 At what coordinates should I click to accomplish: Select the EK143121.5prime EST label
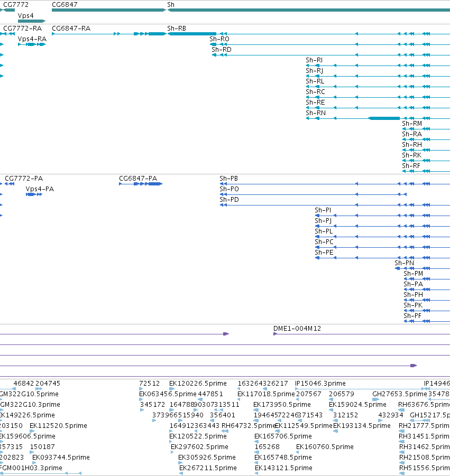pyautogui.click(x=283, y=468)
